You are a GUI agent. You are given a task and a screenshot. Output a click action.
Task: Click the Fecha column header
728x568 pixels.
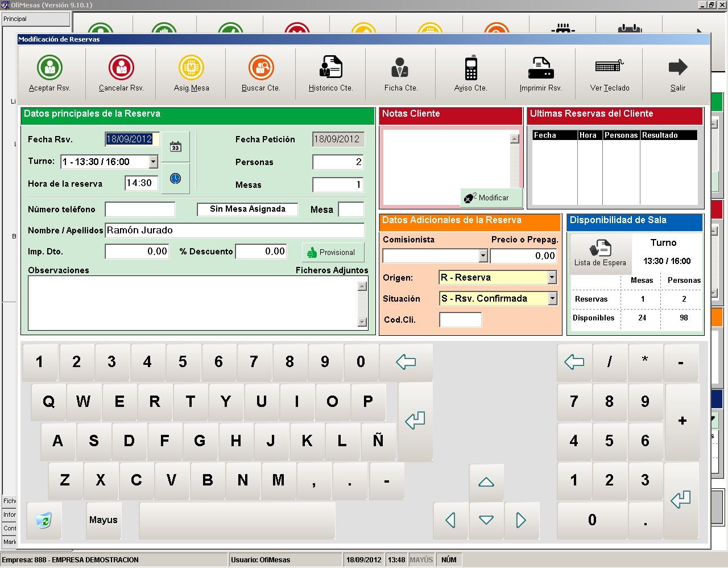pos(555,135)
